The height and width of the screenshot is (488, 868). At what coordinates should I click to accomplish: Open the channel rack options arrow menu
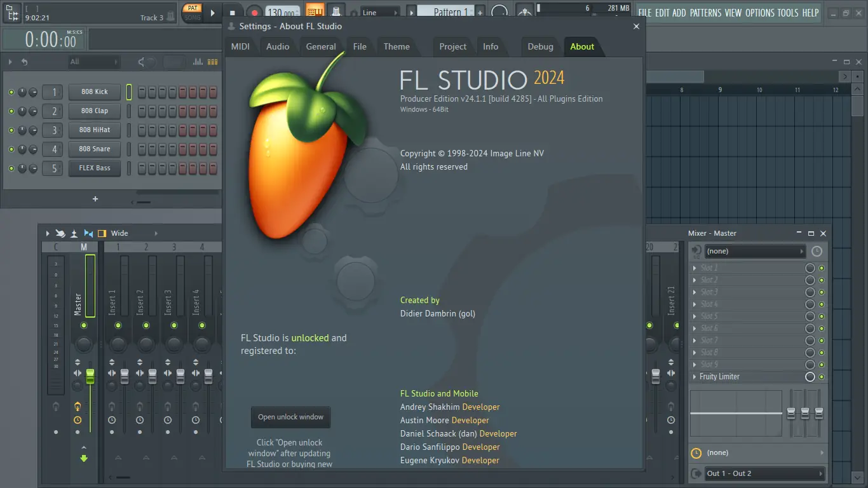(x=11, y=62)
